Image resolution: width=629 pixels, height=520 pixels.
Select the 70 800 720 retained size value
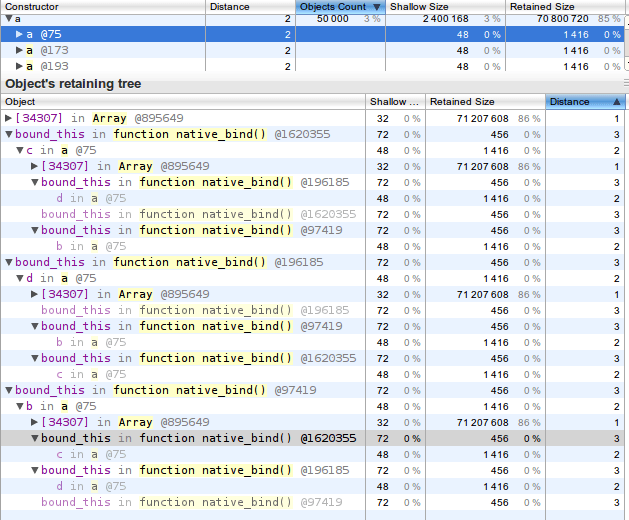pos(562,19)
